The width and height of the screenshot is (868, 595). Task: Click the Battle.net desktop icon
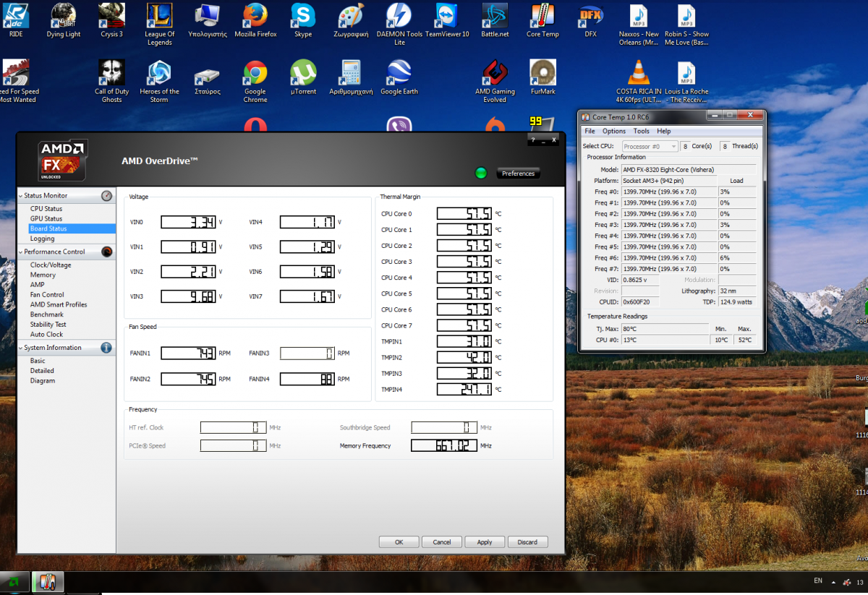click(x=495, y=20)
